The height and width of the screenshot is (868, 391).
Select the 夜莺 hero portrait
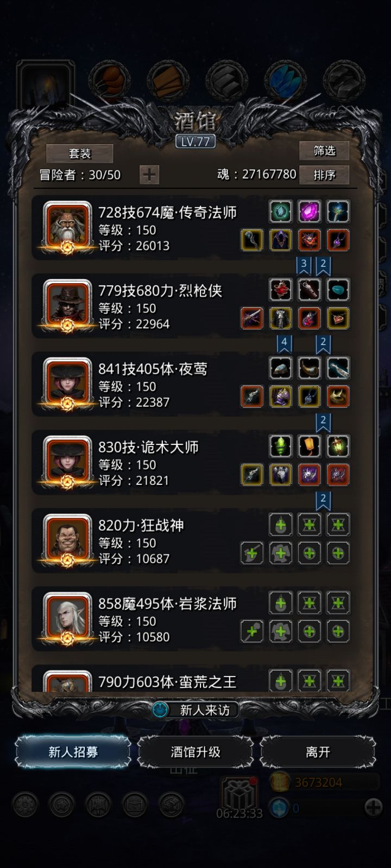tap(68, 383)
